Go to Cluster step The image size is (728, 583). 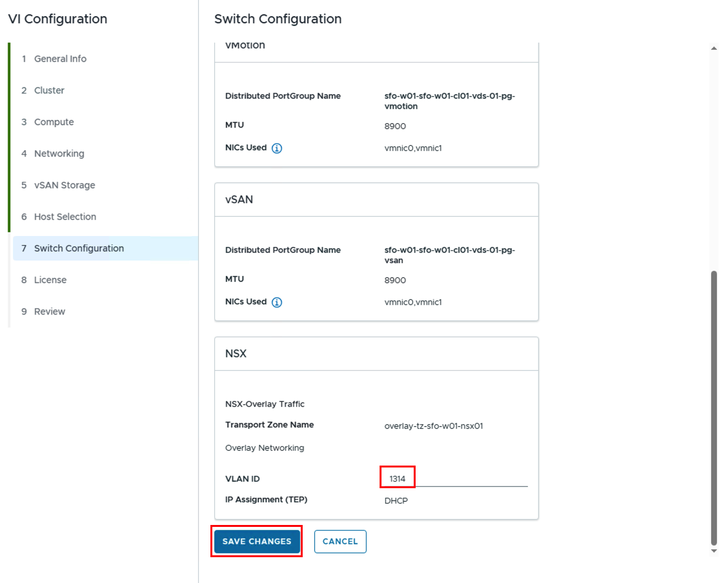tap(49, 90)
